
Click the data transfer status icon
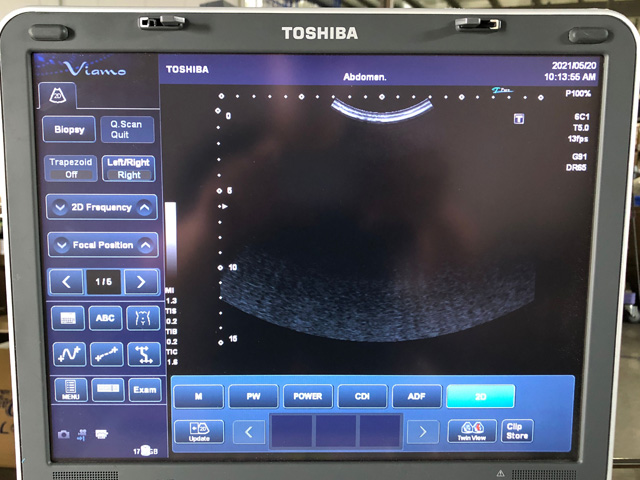click(82, 435)
